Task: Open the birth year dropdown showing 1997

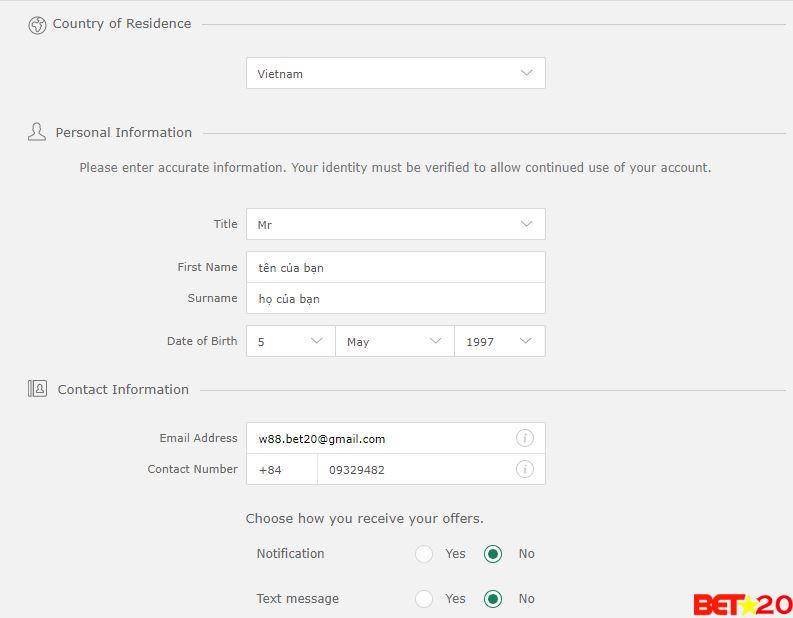Action: click(x=499, y=341)
